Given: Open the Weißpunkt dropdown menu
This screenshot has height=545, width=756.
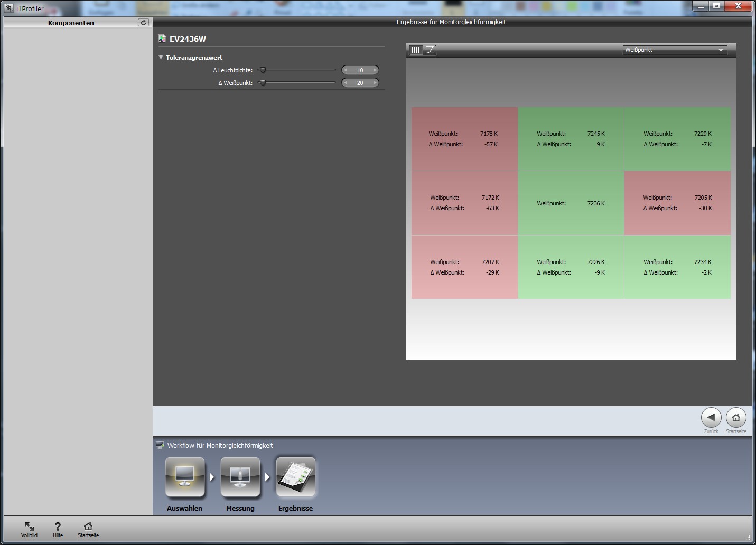Looking at the screenshot, I should point(674,50).
